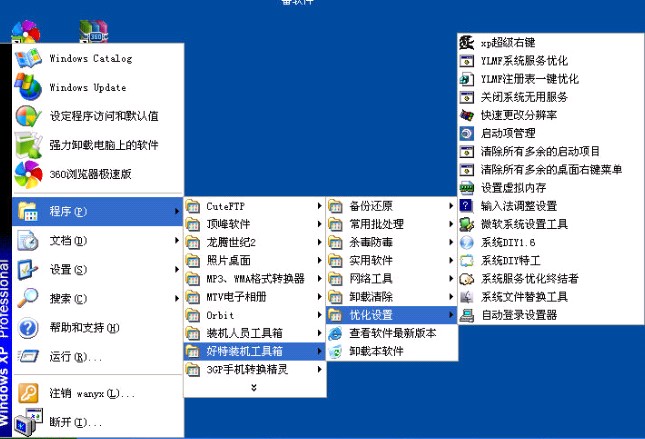Open the 设置(S) Start menu item
645x439 pixels.
click(x=68, y=269)
